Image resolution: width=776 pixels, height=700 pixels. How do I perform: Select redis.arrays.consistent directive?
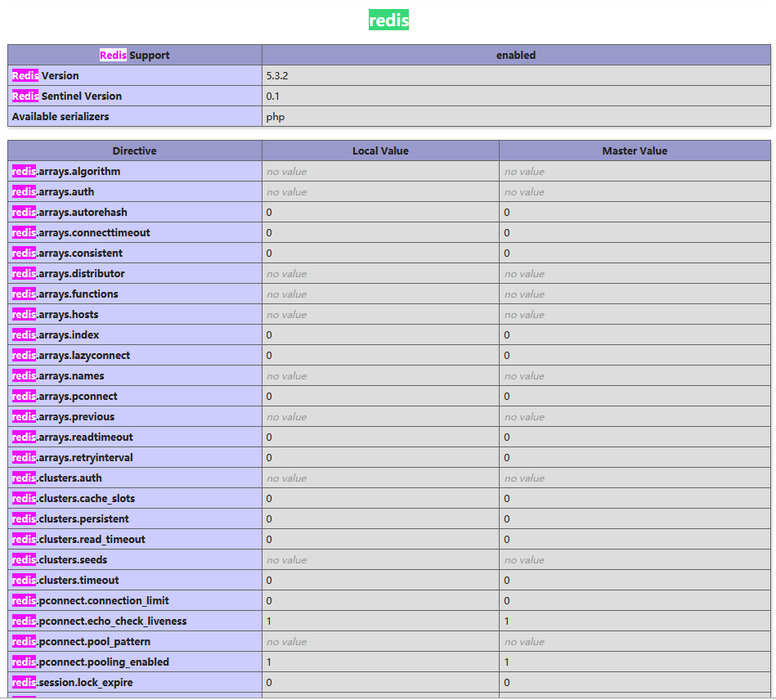(x=67, y=253)
